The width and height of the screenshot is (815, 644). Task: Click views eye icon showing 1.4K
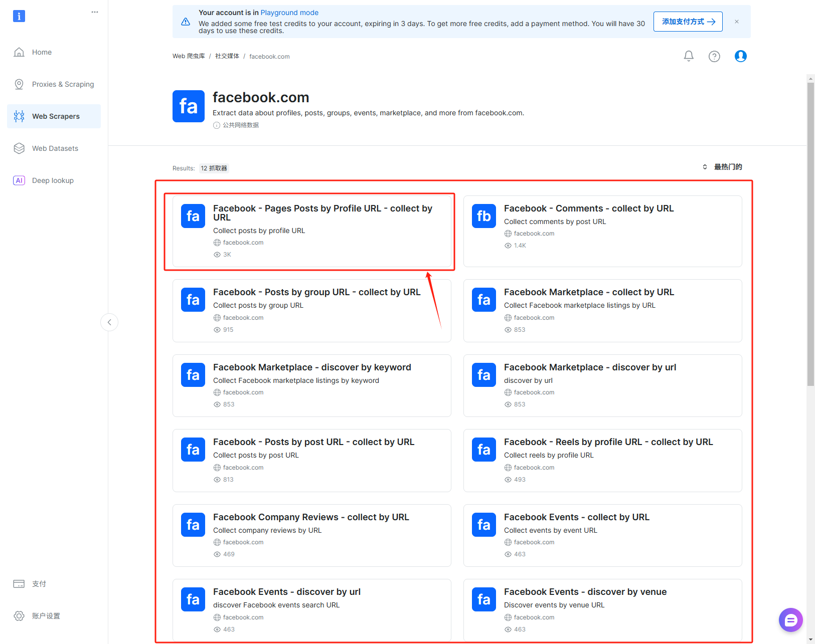coord(508,246)
